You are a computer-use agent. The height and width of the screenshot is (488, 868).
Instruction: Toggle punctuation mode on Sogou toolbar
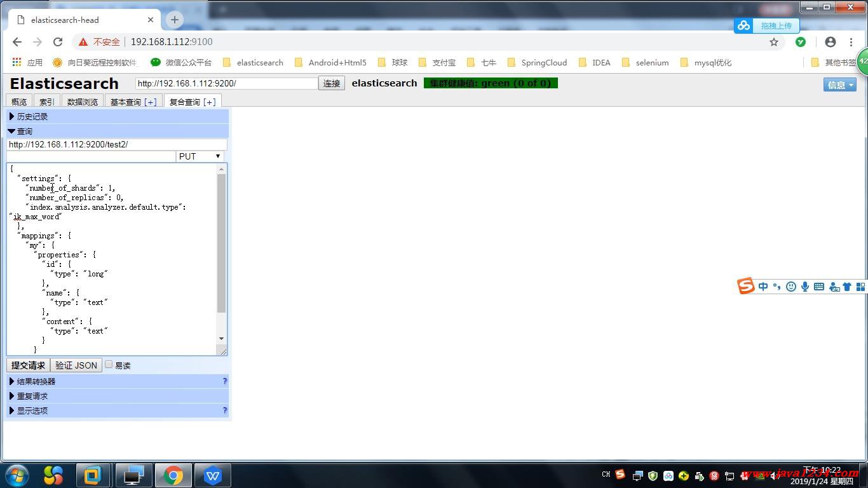[x=776, y=287]
